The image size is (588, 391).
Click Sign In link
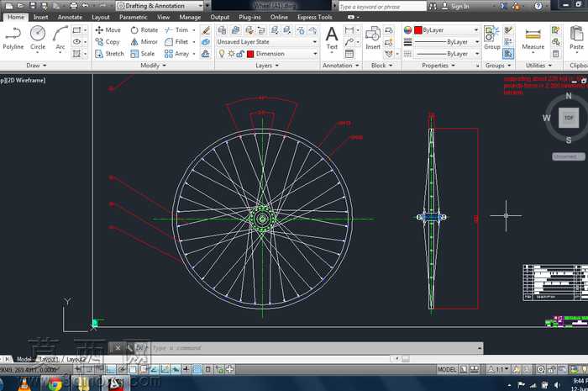tap(459, 7)
